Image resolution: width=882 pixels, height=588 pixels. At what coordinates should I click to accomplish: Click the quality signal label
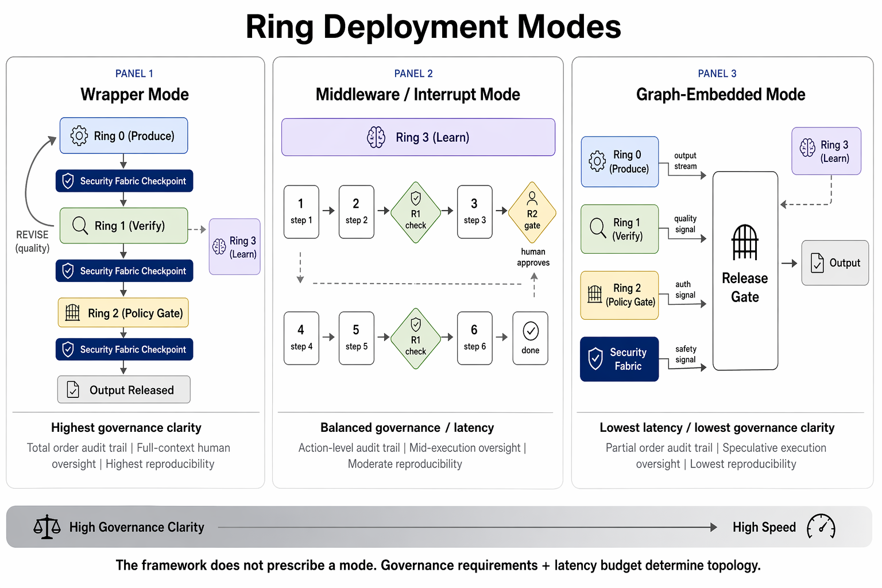coord(686,224)
